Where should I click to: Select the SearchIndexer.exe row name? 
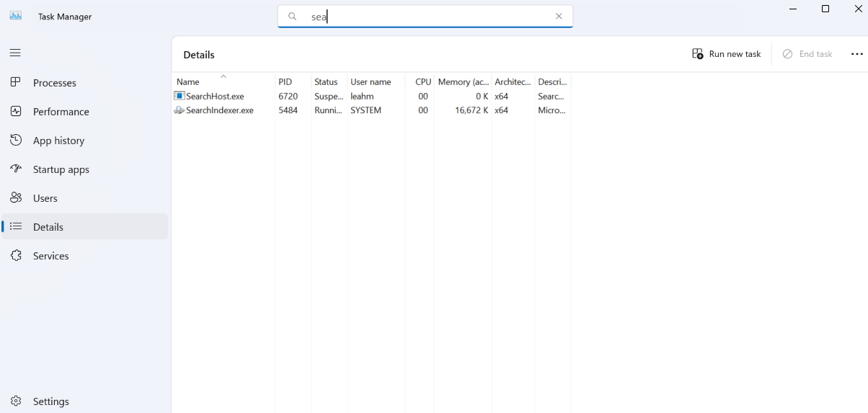[x=220, y=110]
